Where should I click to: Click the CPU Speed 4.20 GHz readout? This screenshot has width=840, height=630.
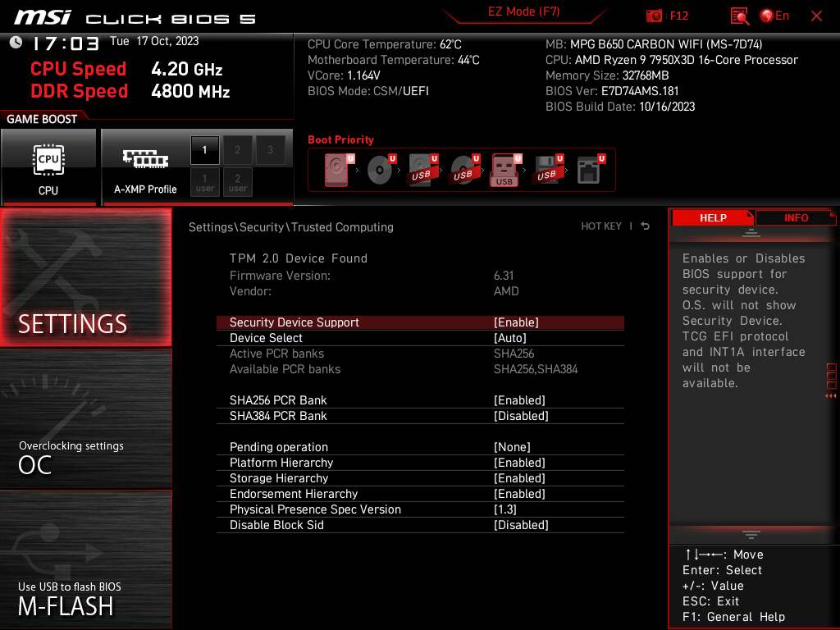coord(126,69)
